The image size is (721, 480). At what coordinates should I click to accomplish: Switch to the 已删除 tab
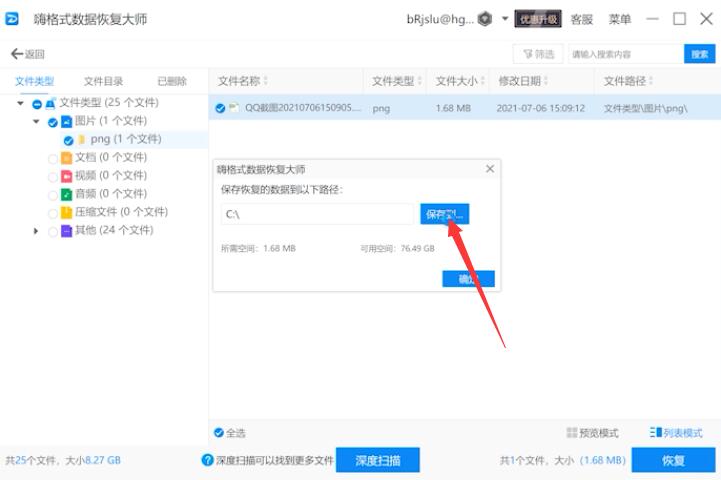click(x=172, y=81)
